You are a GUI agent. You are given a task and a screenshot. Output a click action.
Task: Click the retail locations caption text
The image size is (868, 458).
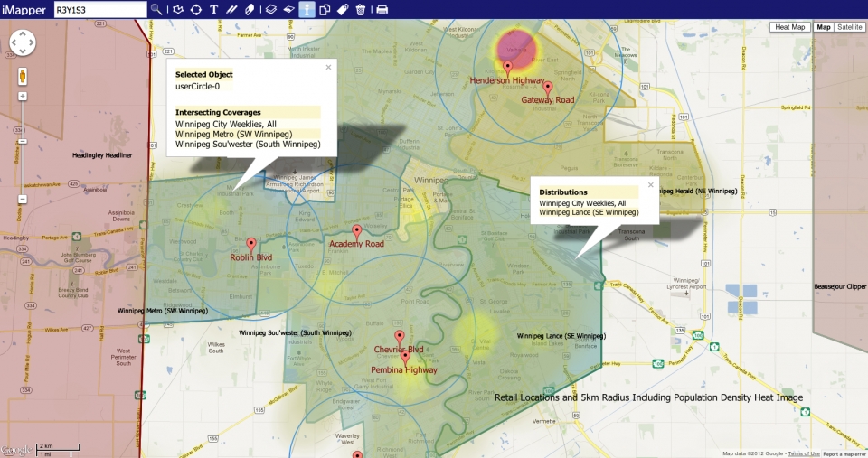point(648,397)
